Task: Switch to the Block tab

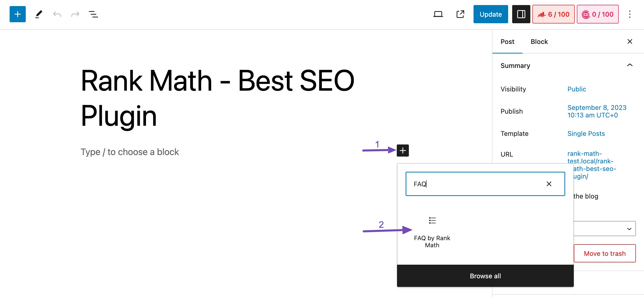Action: click(x=539, y=41)
